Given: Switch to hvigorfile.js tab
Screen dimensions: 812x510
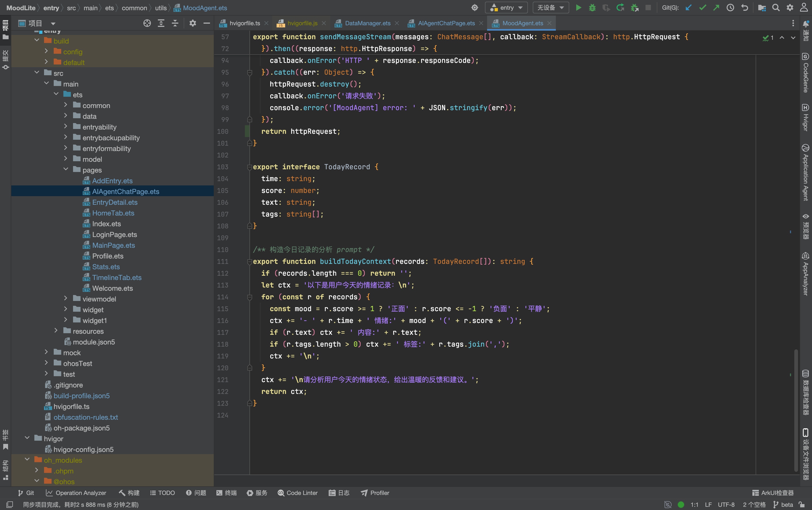Looking at the screenshot, I should click(302, 23).
